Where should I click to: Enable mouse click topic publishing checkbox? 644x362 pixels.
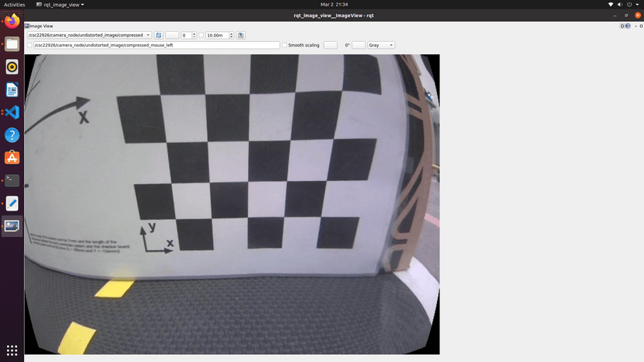pyautogui.click(x=30, y=45)
